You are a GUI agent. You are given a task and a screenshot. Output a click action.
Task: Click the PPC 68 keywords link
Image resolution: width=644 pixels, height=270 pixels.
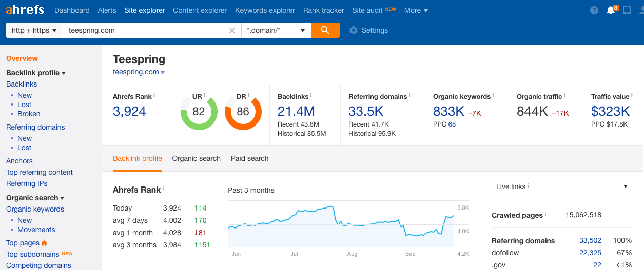click(452, 124)
